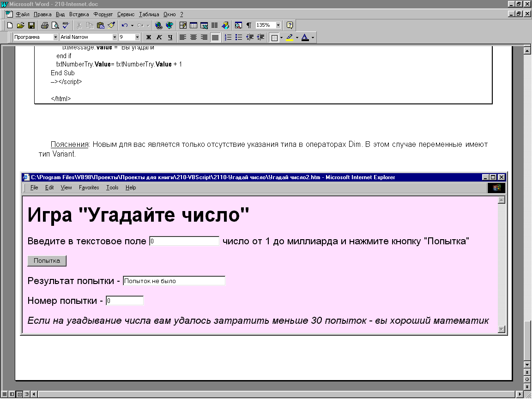532x399 pixels.
Task: Copy selection using the Copy icon
Action: pyautogui.click(x=90, y=25)
